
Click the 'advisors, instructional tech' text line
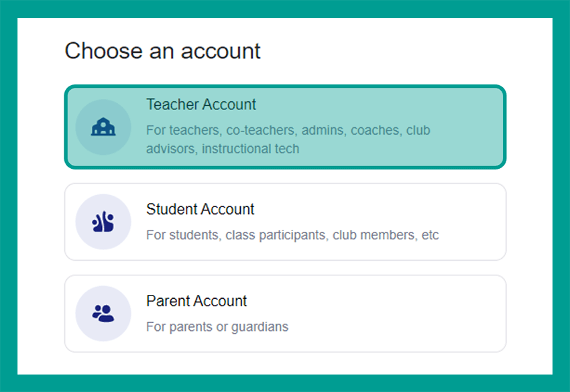click(x=223, y=149)
